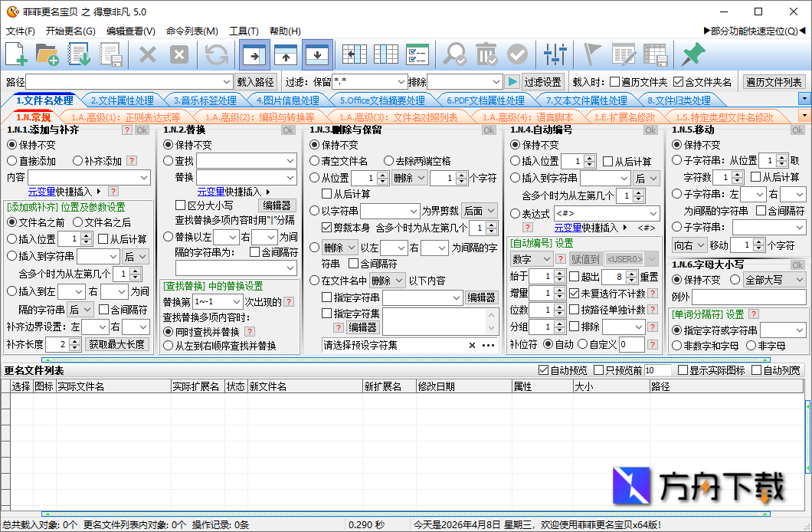Click the trash bin toolbar icon
Viewport: 812px width, 532px height.
point(486,54)
